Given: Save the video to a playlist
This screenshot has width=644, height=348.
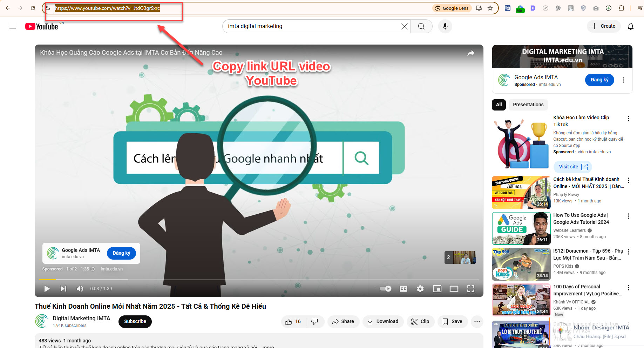Looking at the screenshot, I should click(452, 321).
